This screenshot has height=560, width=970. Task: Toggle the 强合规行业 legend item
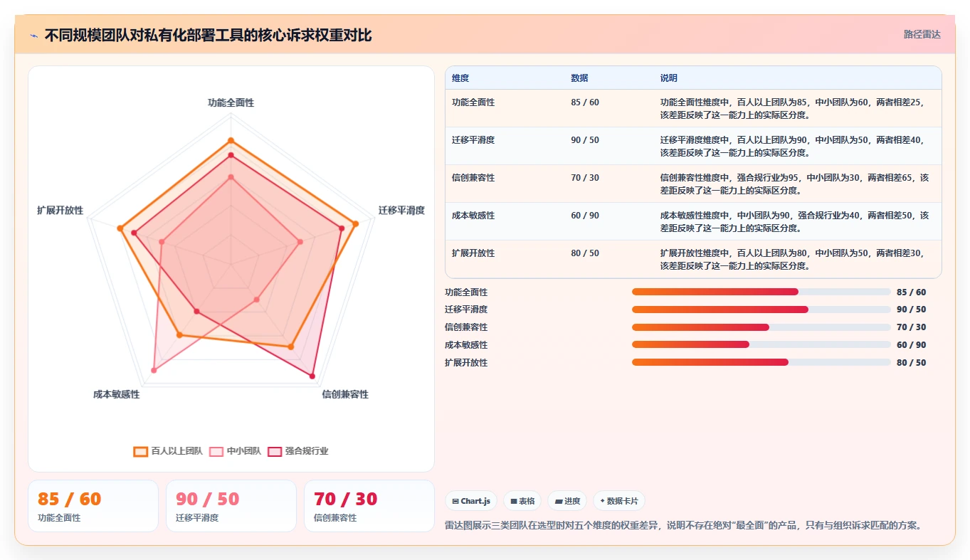click(x=297, y=451)
